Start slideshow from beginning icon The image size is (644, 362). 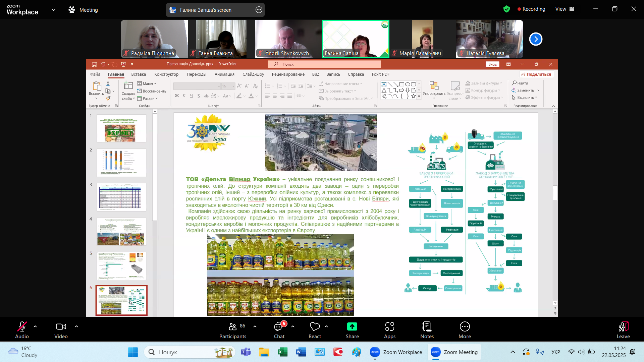pyautogui.click(x=123, y=64)
